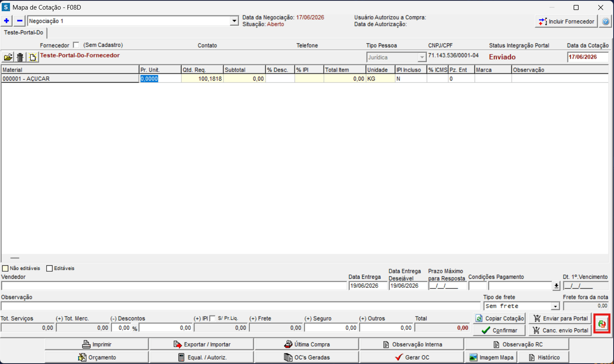The image size is (614, 364).
Task: Expand the Tipo de frete combo box
Action: (x=555, y=306)
